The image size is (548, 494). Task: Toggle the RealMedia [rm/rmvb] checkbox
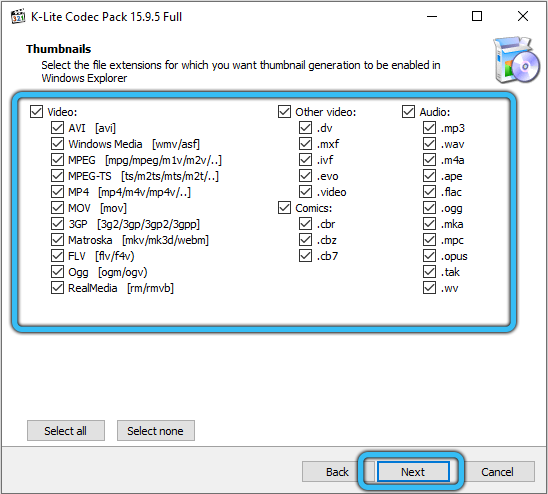[x=57, y=288]
